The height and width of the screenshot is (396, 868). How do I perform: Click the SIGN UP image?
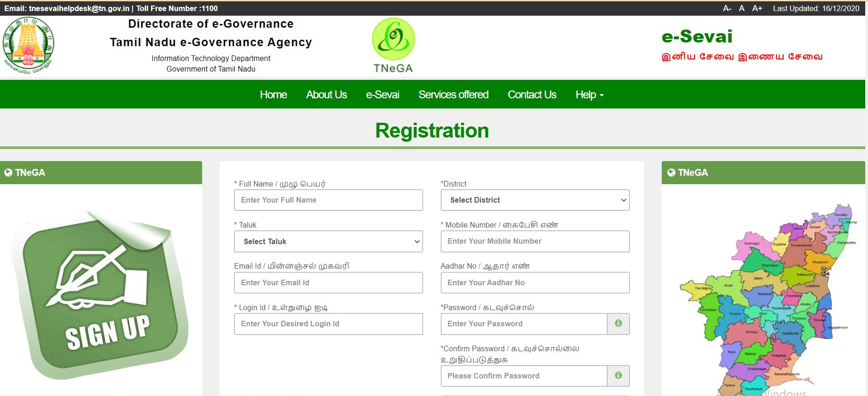[x=101, y=295]
